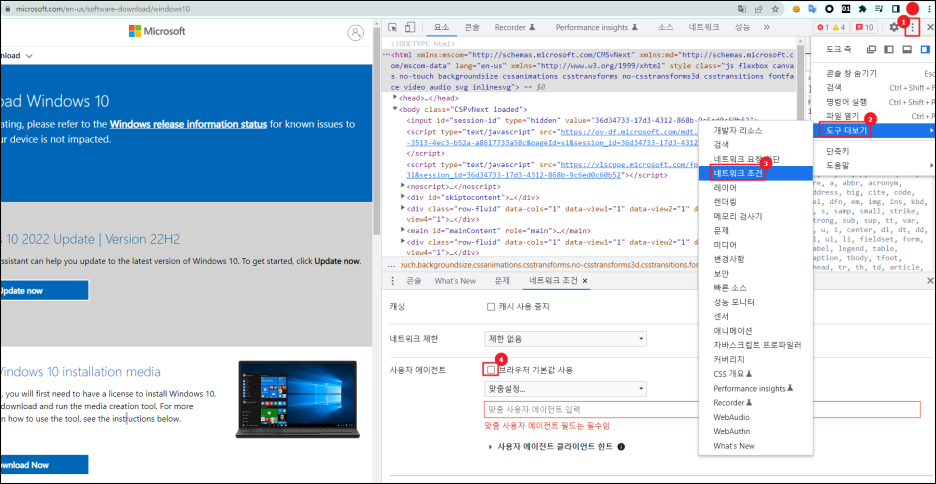Click the Update now button
This screenshot has height=484, width=936.
pos(44,291)
